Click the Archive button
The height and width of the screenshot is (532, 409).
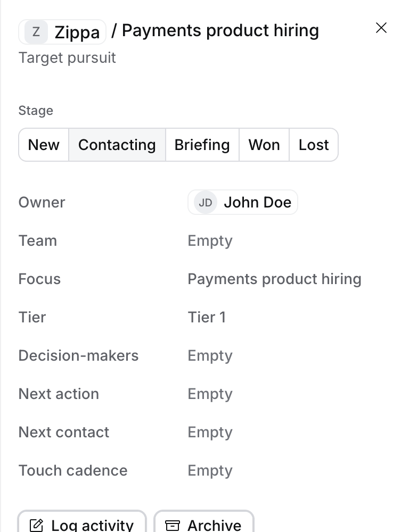(204, 522)
